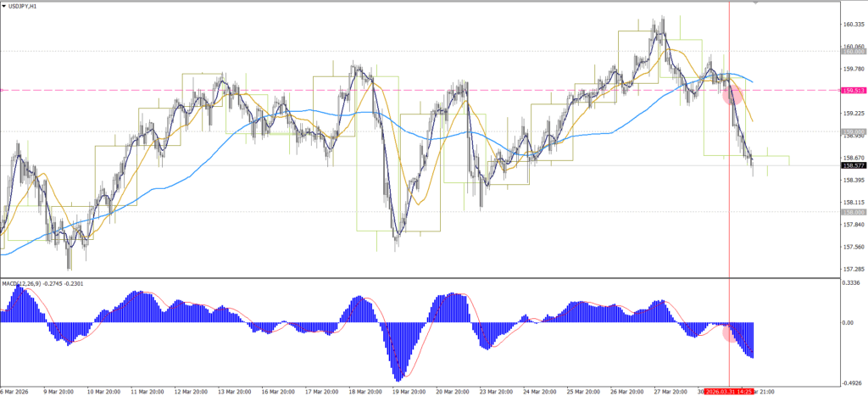This screenshot has width=868, height=396.
Task: Select the gray 158.000 level tag
Action: coord(852,212)
